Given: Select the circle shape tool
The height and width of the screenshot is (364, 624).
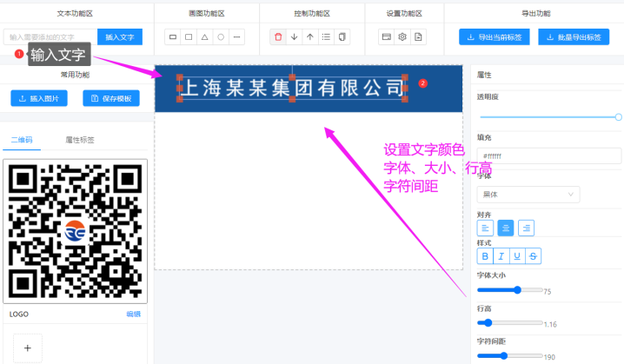Looking at the screenshot, I should coord(221,37).
